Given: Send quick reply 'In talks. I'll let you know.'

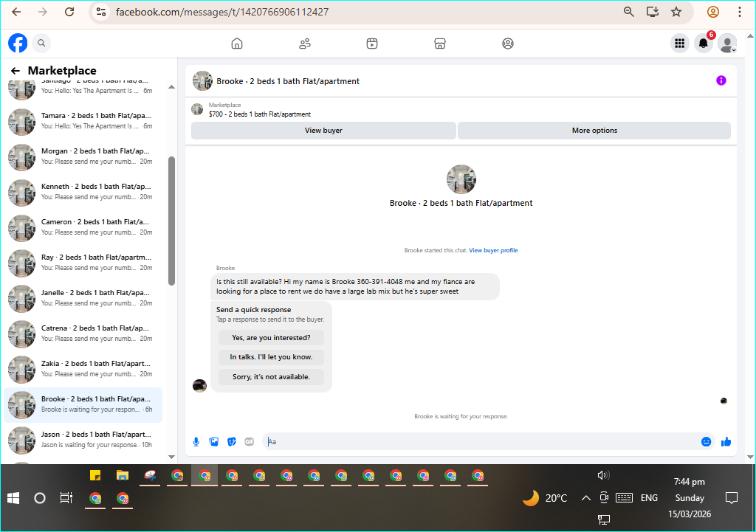Looking at the screenshot, I should coord(271,357).
